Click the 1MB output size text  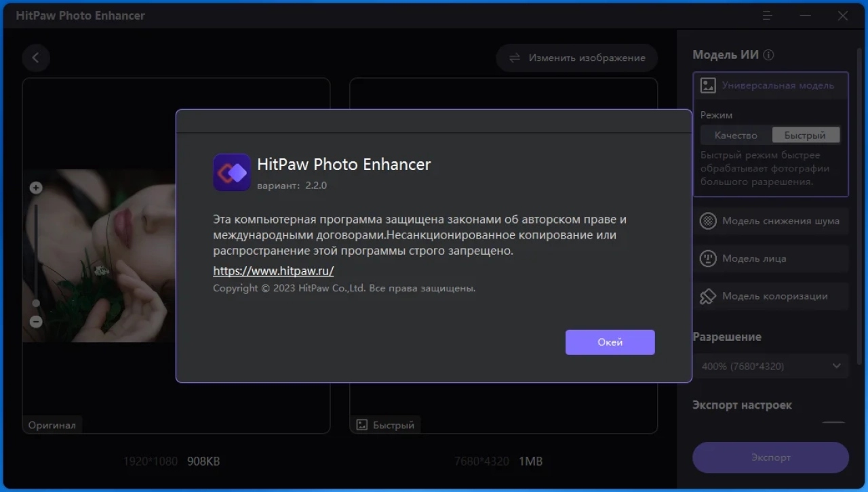coord(531,462)
